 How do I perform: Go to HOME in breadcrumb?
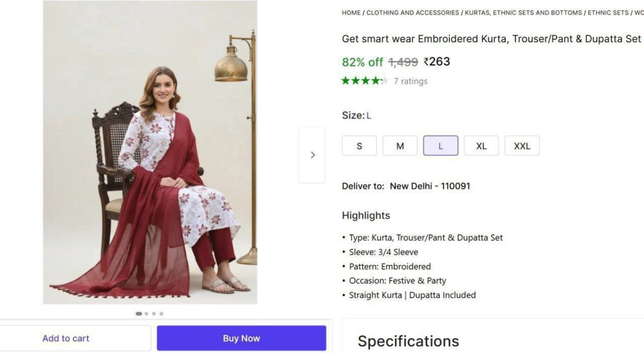(351, 12)
